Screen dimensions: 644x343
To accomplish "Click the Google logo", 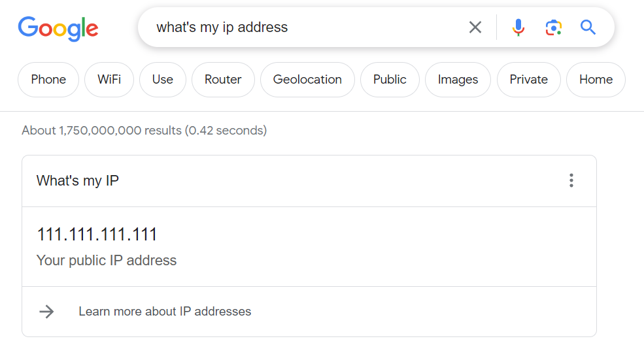I will click(58, 27).
